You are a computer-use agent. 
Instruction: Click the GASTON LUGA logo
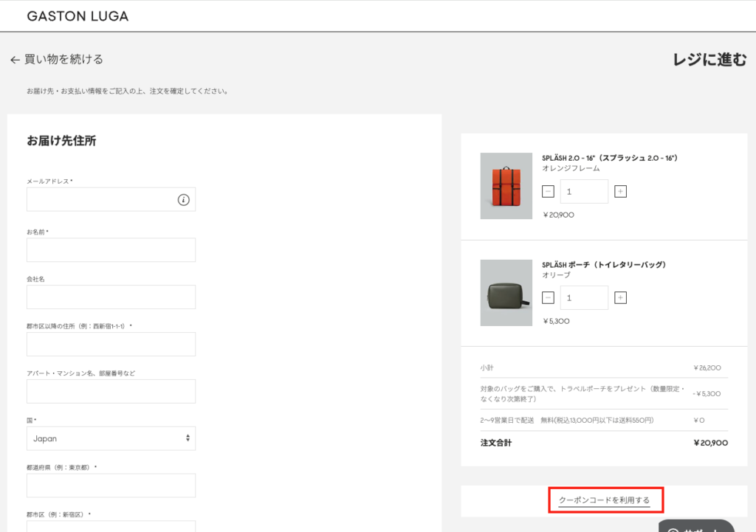click(78, 16)
